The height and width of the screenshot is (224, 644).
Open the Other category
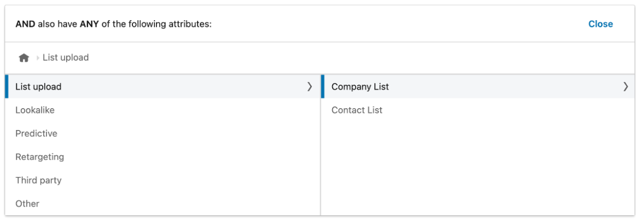point(27,204)
